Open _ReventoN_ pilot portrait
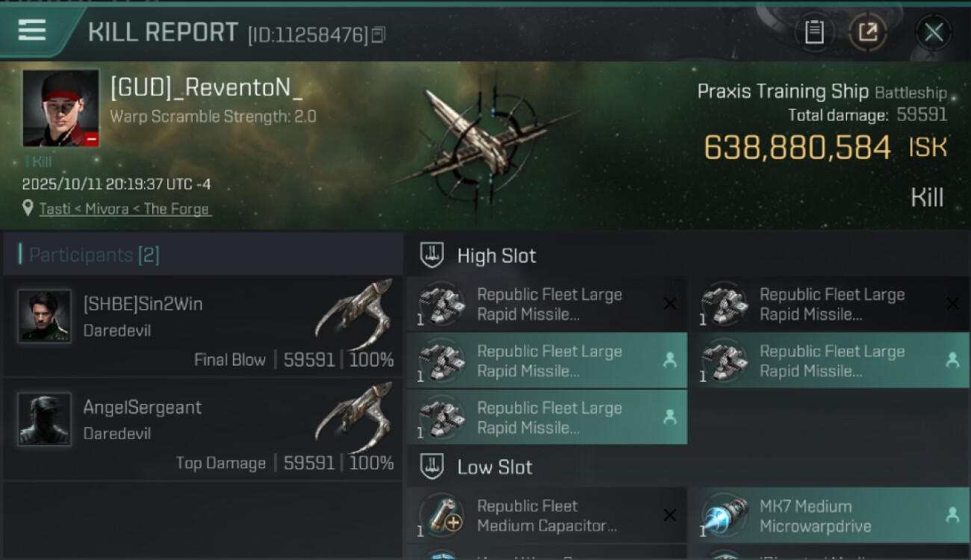Screen dimensions: 971x560 point(61,108)
